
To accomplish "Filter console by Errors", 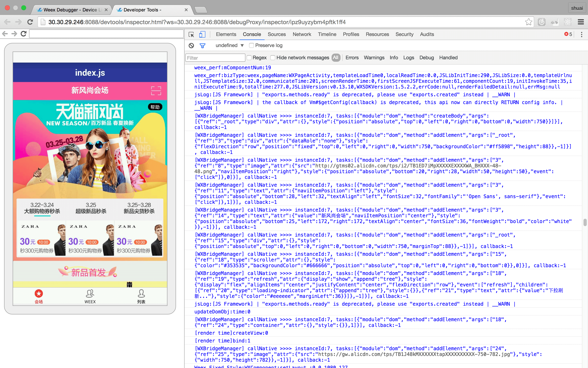I will (x=352, y=58).
